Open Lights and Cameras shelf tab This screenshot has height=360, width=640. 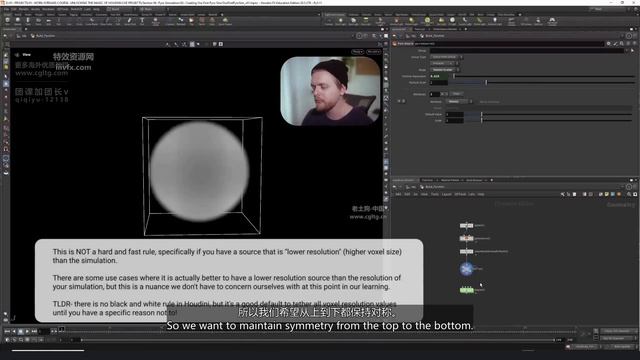335,14
